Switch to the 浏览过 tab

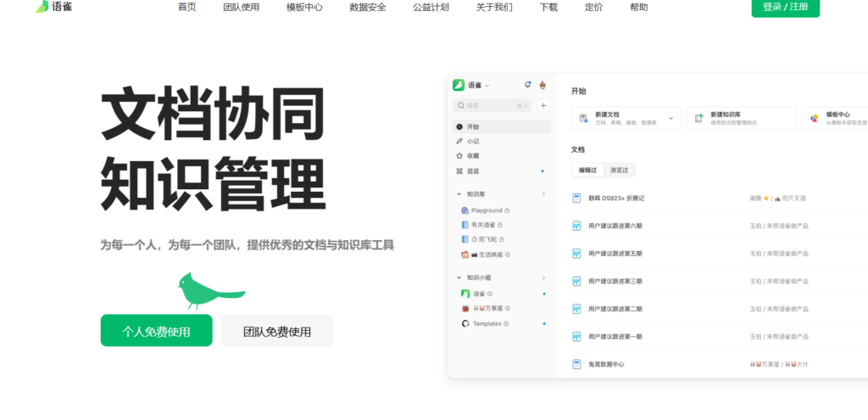[x=619, y=170]
